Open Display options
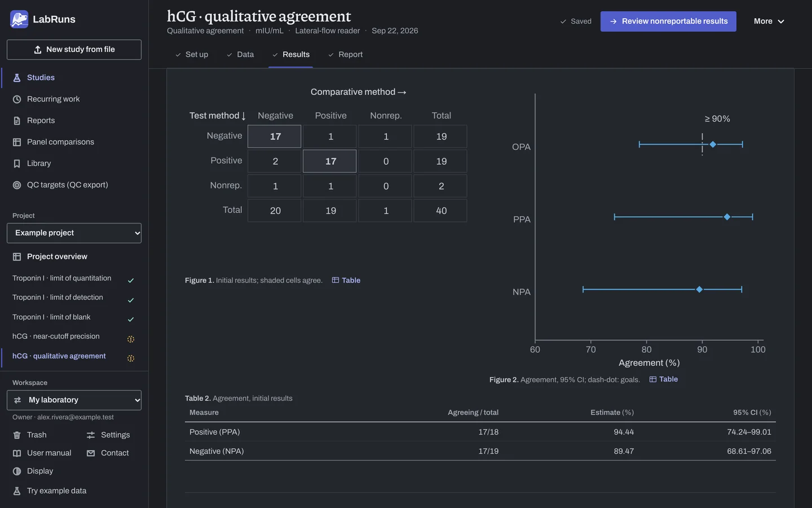The width and height of the screenshot is (812, 508). tap(39, 471)
